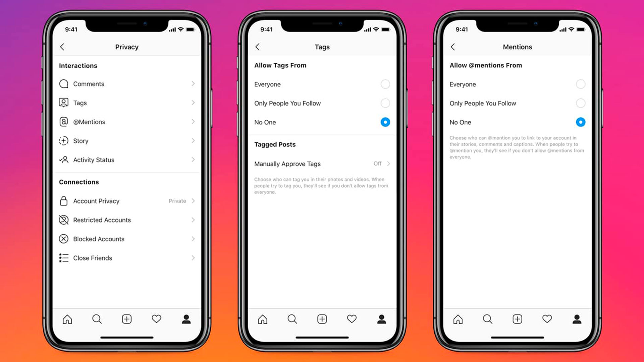Image resolution: width=644 pixels, height=362 pixels.
Task: Tap the Comments icon in Privacy
Action: [x=63, y=83]
